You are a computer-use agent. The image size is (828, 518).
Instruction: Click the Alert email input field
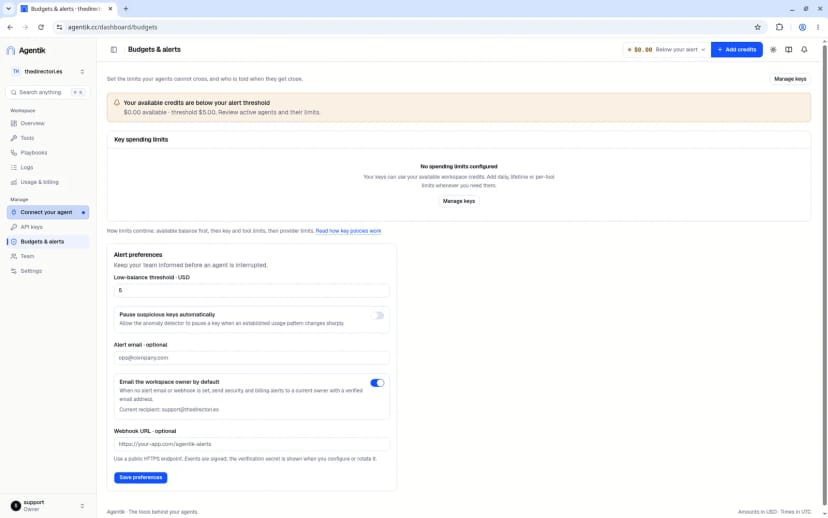tap(251, 358)
